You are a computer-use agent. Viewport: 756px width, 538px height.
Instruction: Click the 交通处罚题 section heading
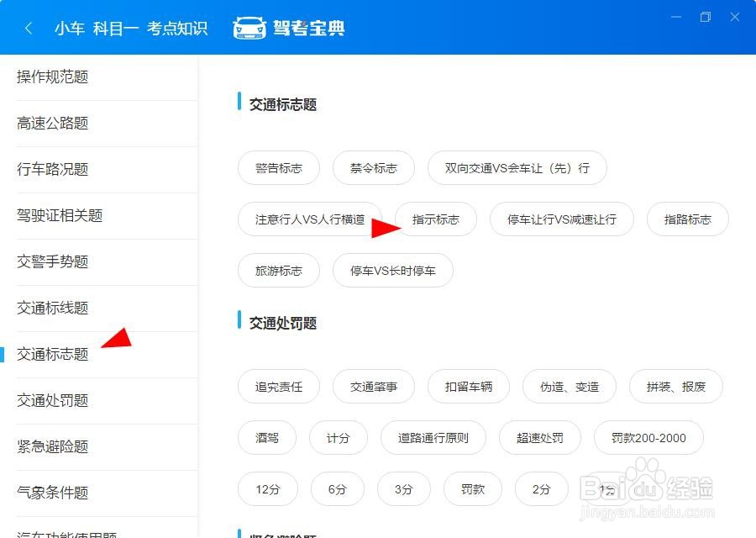[x=283, y=323]
